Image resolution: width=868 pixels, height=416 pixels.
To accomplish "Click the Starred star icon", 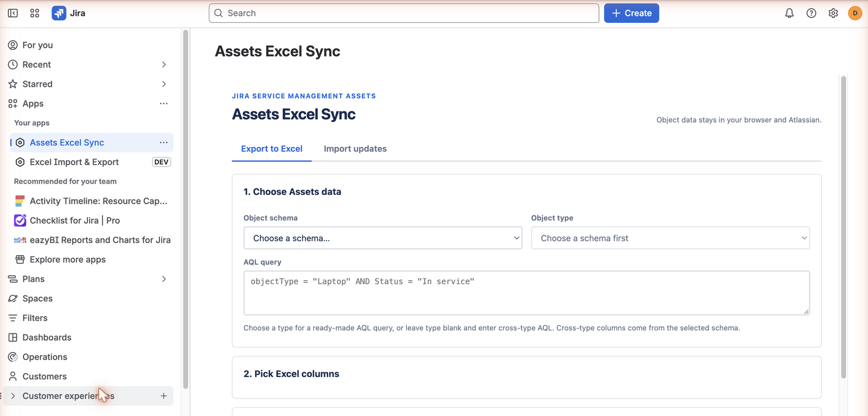I will (13, 84).
